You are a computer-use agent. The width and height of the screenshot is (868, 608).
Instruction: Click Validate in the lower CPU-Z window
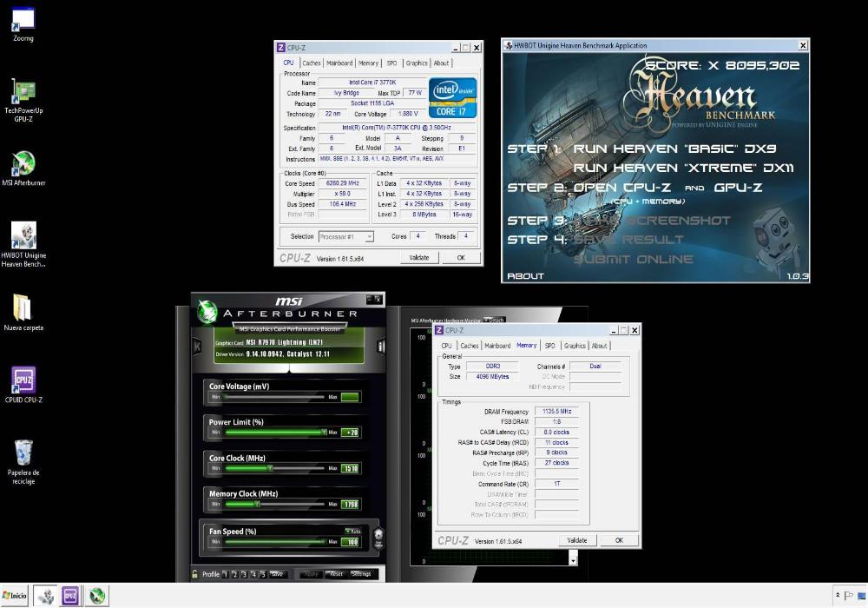(577, 540)
